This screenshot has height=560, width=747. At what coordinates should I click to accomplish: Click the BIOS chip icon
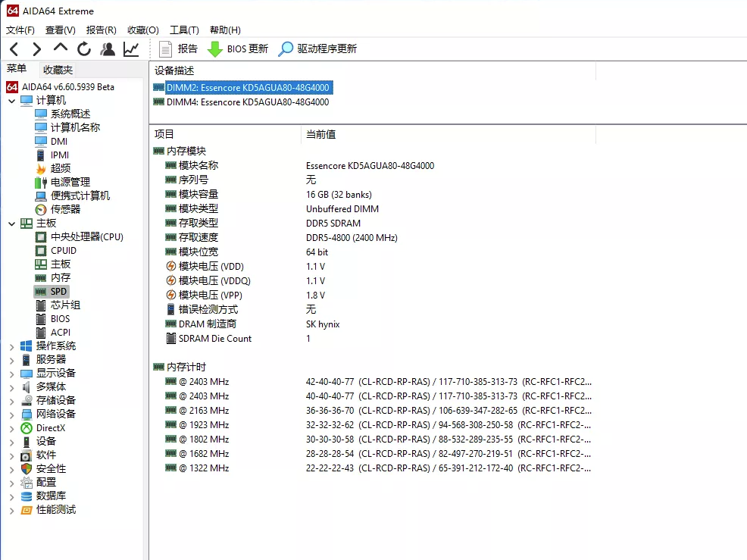tap(41, 319)
